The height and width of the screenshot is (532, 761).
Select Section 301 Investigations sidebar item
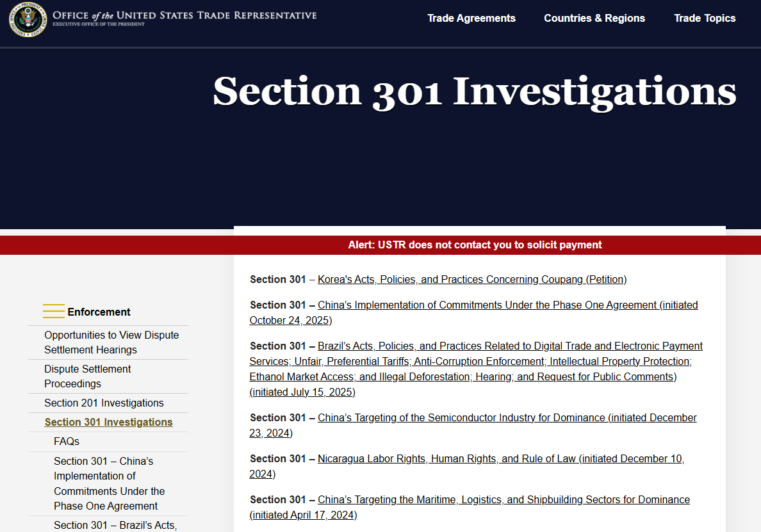pos(108,422)
